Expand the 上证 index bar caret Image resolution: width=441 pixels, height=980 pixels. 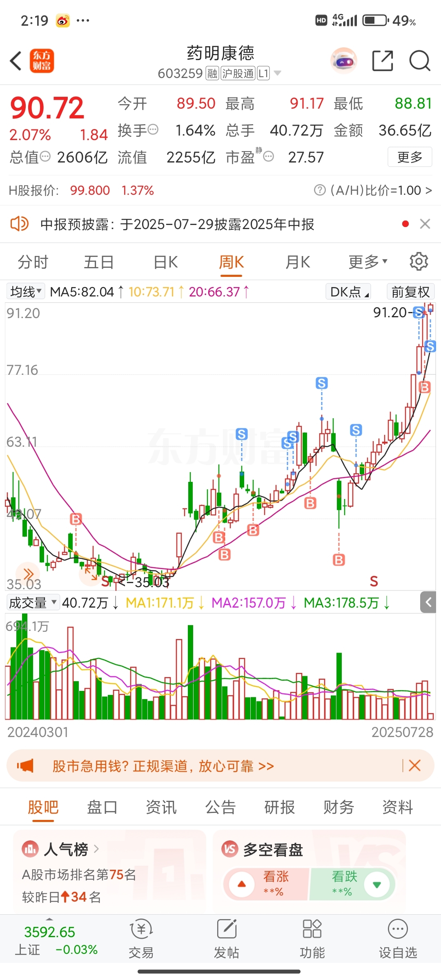(49, 919)
